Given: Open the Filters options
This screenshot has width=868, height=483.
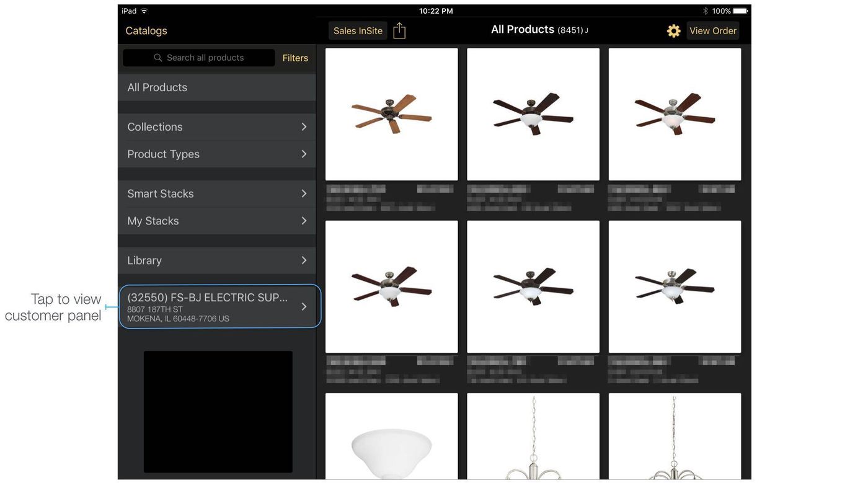Looking at the screenshot, I should [x=295, y=58].
